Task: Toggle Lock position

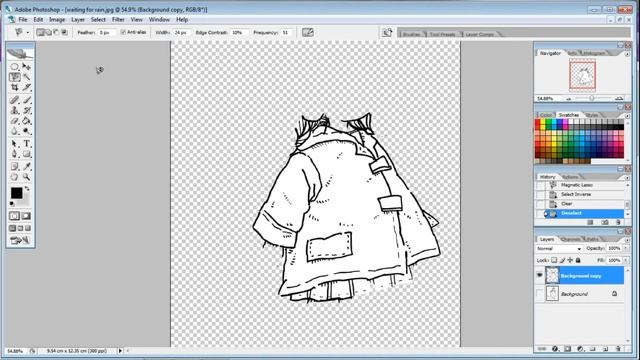Action: point(570,260)
